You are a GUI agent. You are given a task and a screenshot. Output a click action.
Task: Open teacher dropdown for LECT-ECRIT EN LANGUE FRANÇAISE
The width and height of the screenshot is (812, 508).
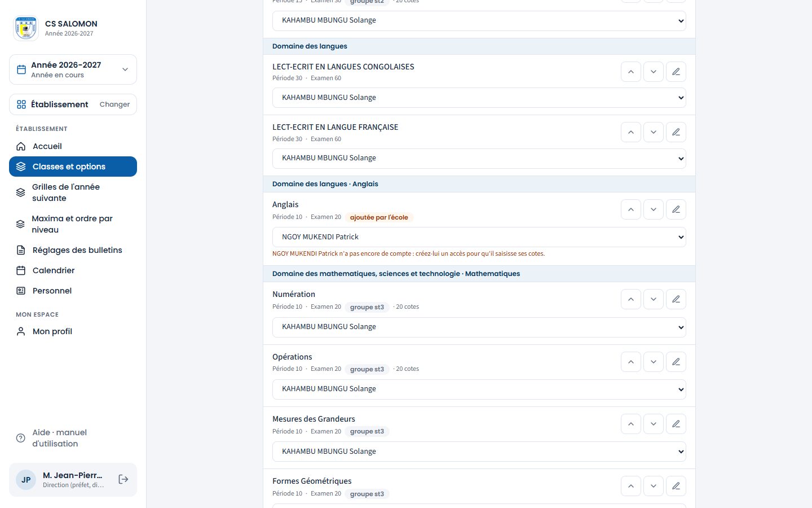[479, 158]
